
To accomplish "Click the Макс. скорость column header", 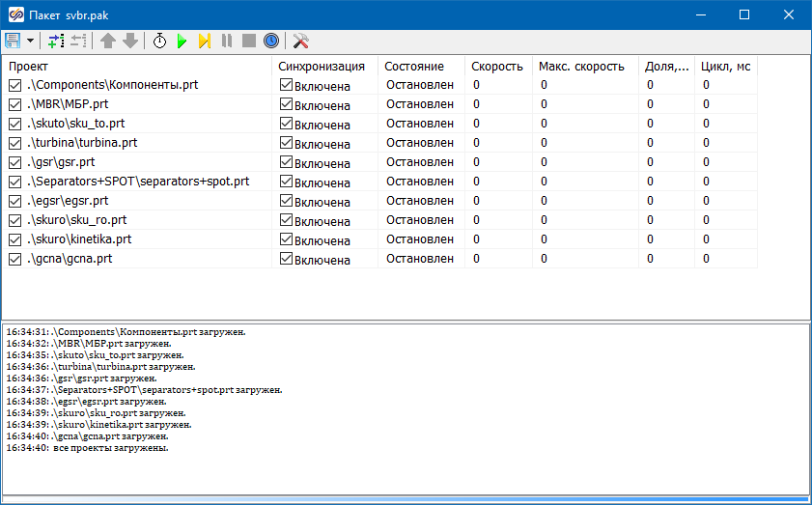I will point(581,66).
